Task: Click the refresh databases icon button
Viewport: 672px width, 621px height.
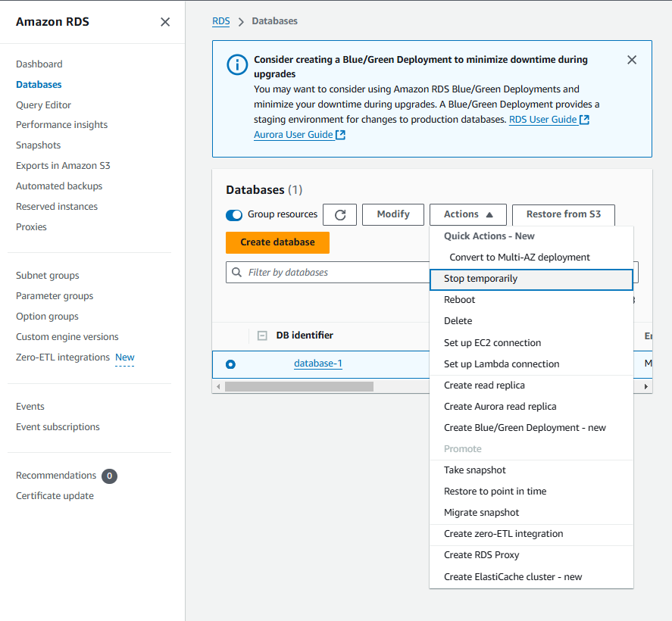Action: (339, 215)
